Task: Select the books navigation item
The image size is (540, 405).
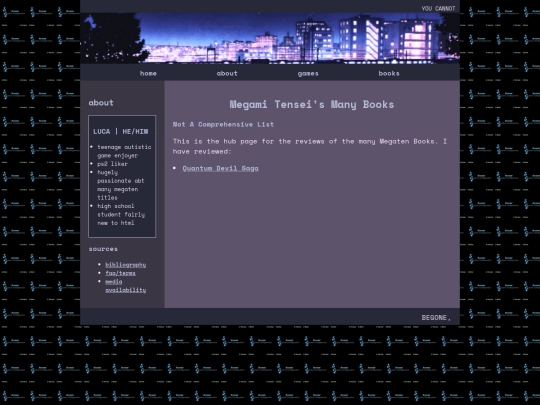Action: click(x=389, y=73)
